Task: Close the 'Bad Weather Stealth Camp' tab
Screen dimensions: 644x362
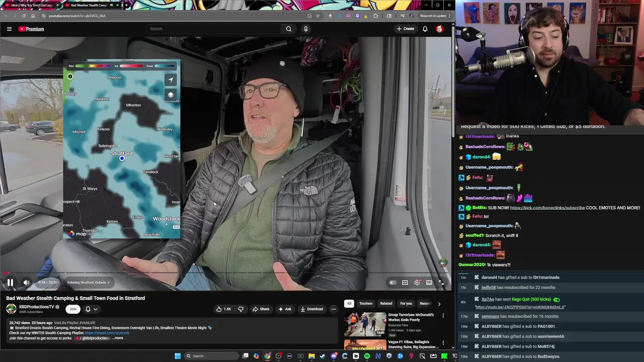Action: pyautogui.click(x=117, y=5)
